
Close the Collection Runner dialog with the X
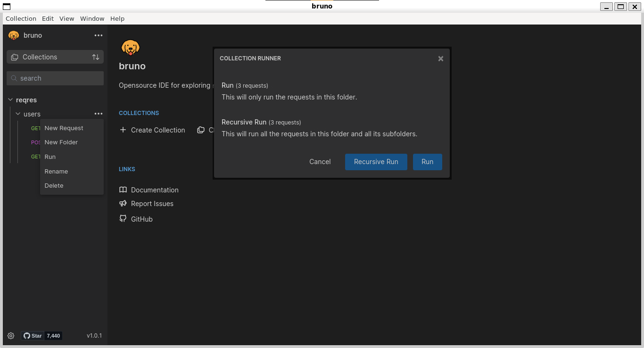440,58
